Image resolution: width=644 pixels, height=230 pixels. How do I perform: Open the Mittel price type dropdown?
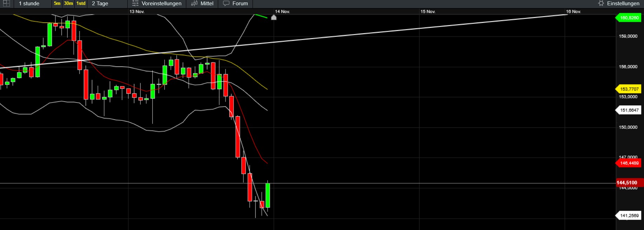click(x=207, y=4)
